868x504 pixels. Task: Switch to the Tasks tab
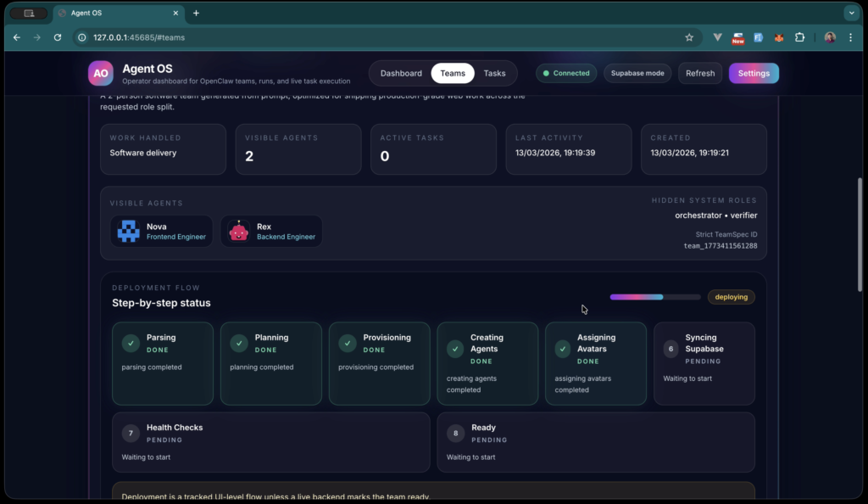click(496, 73)
